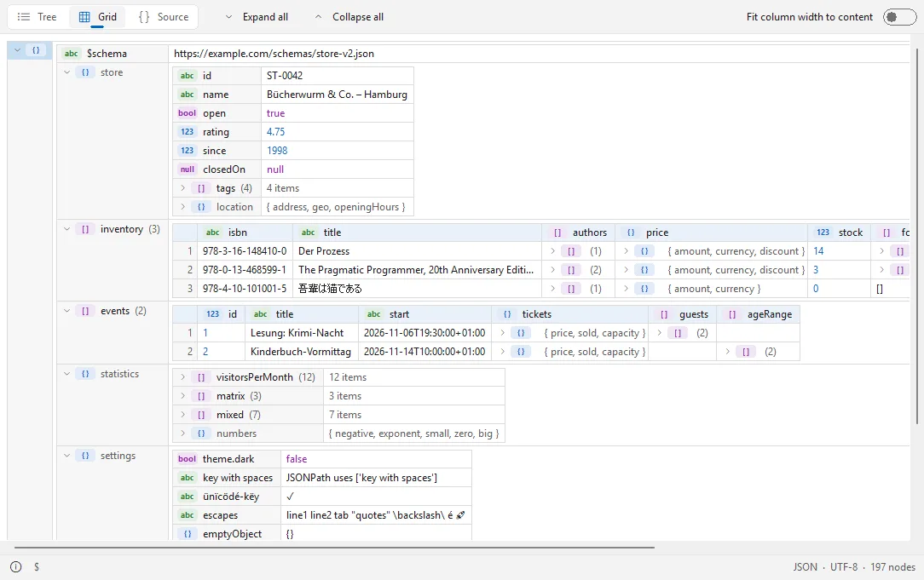Expand visitorsPerMonth (12) array

pyautogui.click(x=182, y=377)
